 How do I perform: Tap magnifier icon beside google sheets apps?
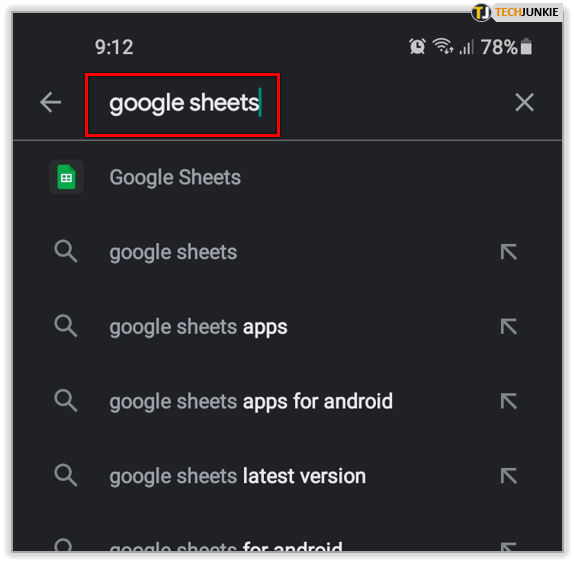tap(66, 326)
